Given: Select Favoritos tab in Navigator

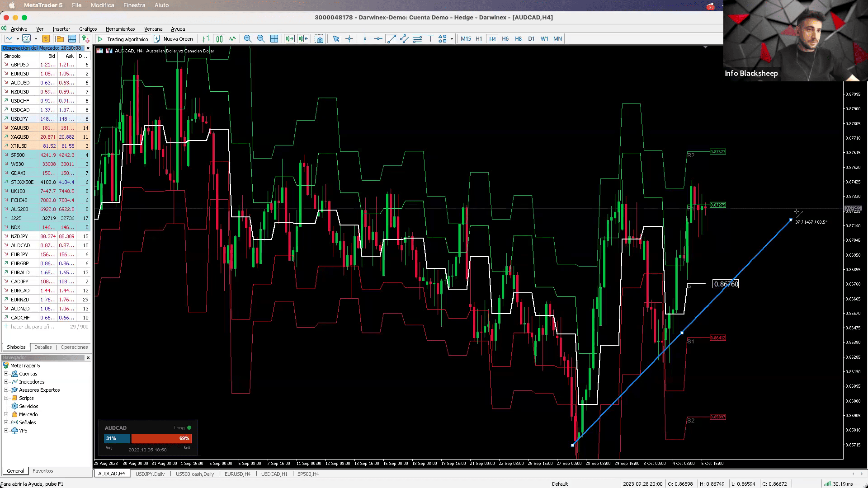Looking at the screenshot, I should (x=43, y=471).
